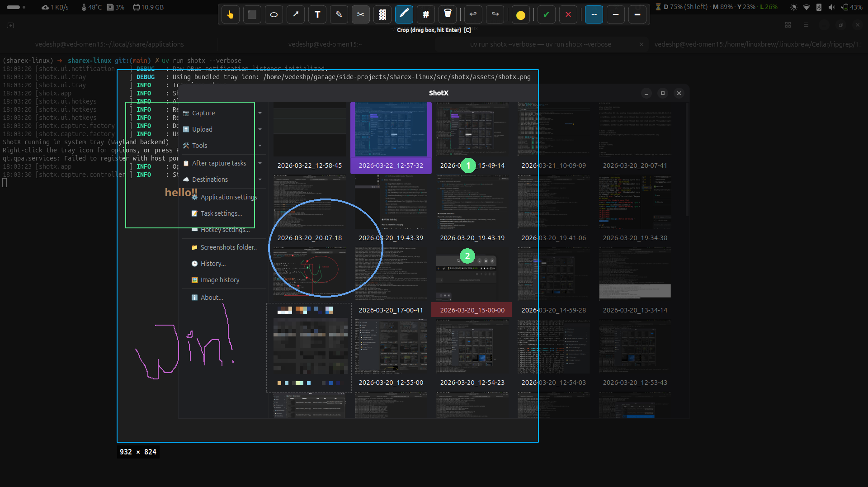This screenshot has height=487, width=868.
Task: Click filename 2026-03-20_13-34-14
Action: pos(635,310)
